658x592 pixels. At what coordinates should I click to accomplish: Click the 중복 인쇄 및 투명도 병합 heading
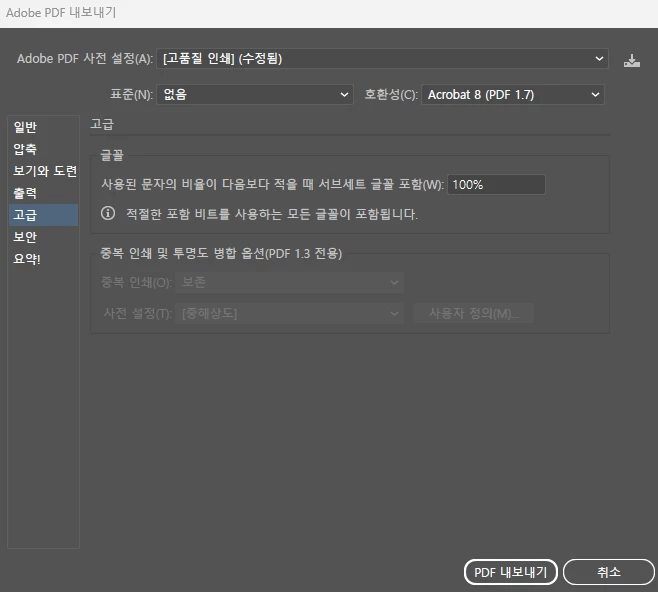coord(221,253)
